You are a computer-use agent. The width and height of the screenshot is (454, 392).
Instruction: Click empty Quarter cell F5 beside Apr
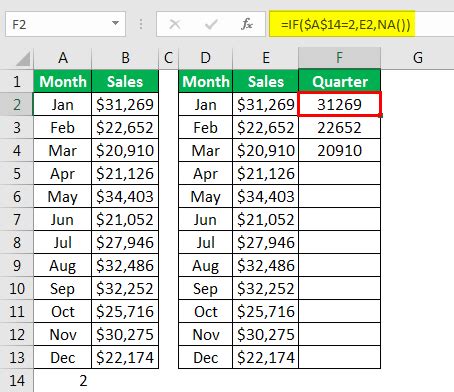pos(340,173)
